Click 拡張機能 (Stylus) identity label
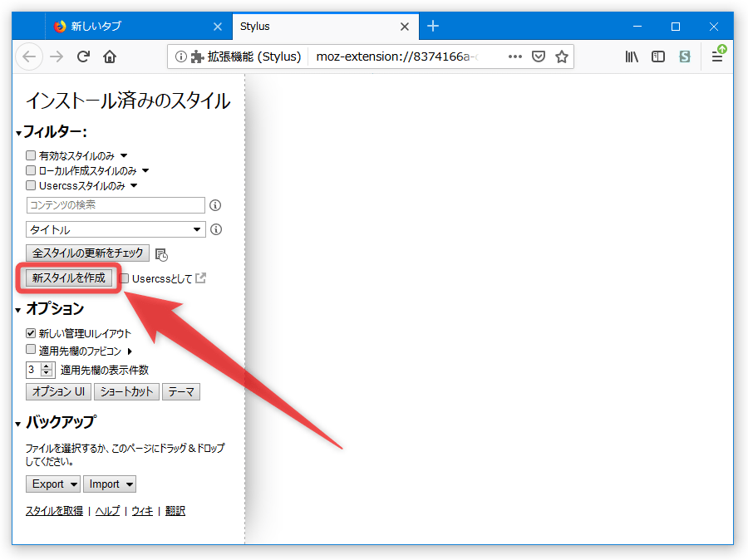Screen dimensions: 748x560 254,56
